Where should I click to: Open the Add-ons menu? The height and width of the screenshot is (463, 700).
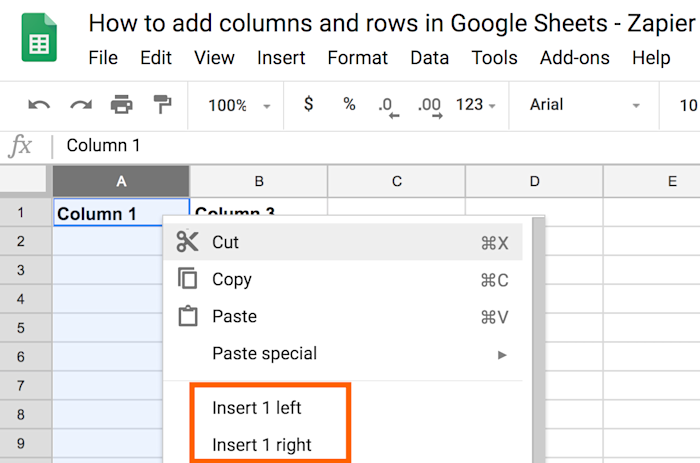click(575, 58)
